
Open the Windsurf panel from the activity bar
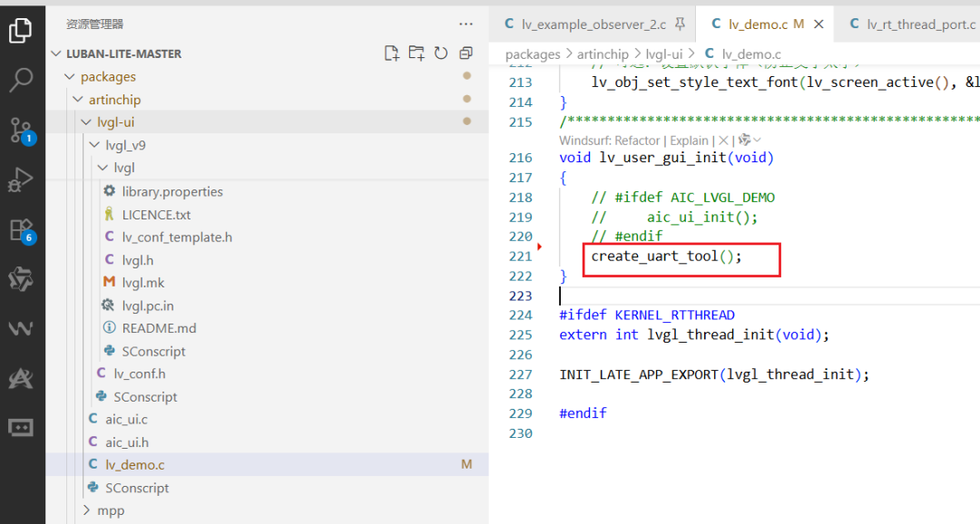coord(21,279)
